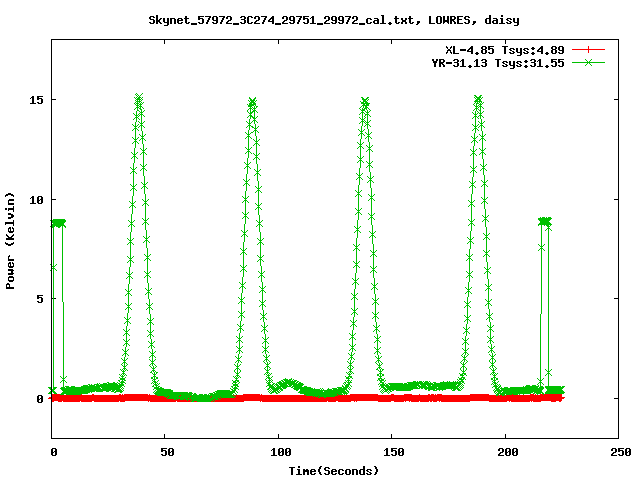This screenshot has width=640, height=480.
Task: Click the x-axis tick label 150
Action: click(x=394, y=452)
